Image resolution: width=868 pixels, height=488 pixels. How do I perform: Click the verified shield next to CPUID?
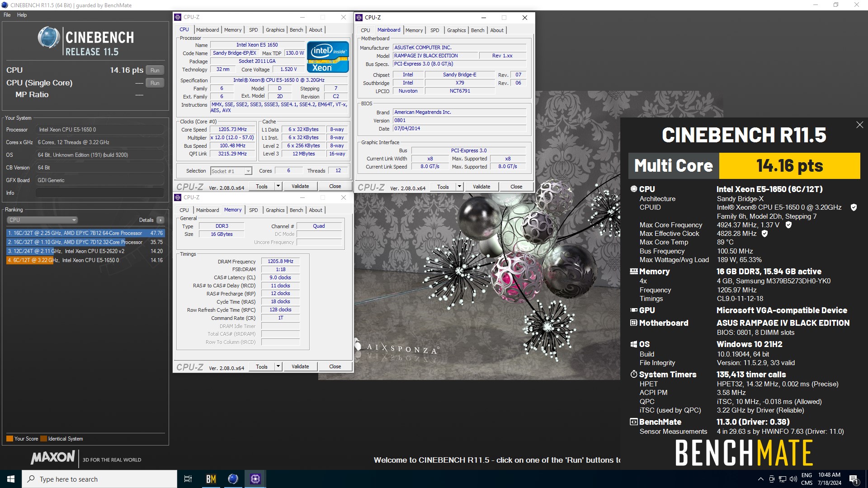coord(854,207)
